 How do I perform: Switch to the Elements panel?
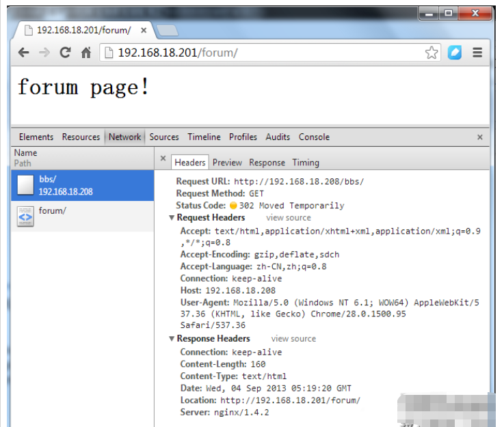click(36, 137)
